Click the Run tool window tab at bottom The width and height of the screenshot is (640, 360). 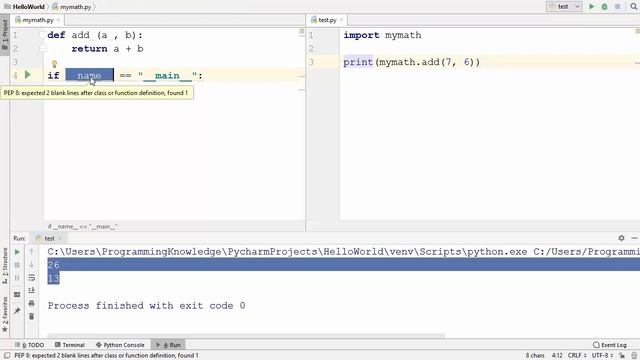point(168,345)
